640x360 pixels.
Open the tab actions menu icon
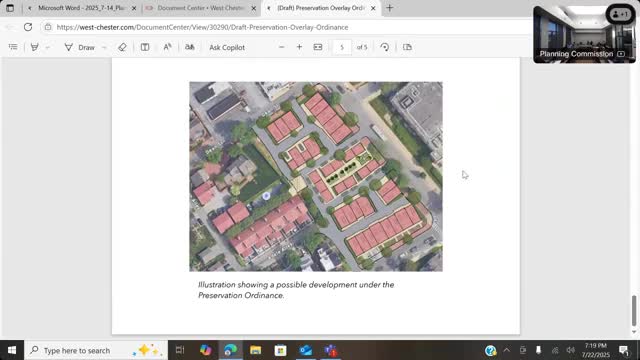tap(10, 8)
